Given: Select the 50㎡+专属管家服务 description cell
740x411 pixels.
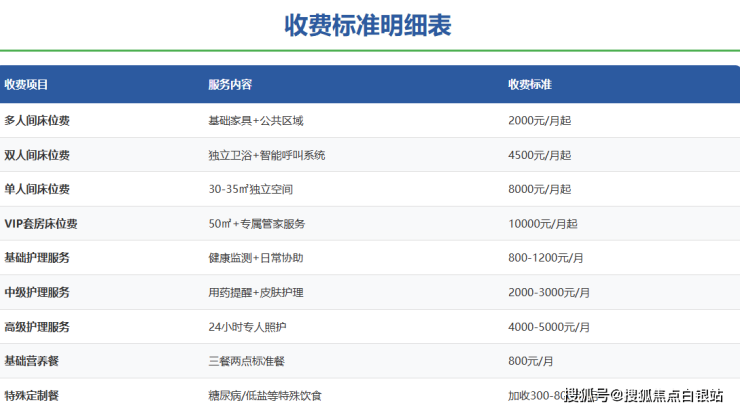Looking at the screenshot, I should [x=256, y=224].
